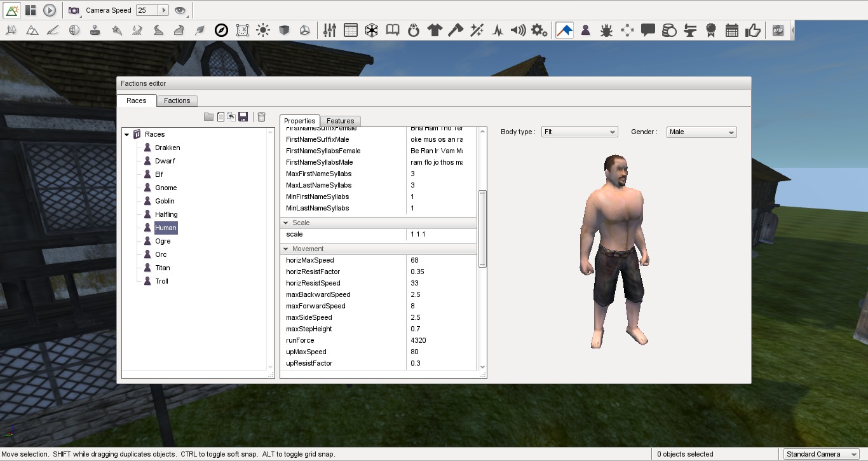Screen dimensions: 868x461
Task: Select the character person icon in the toolbar
Action: (585, 29)
